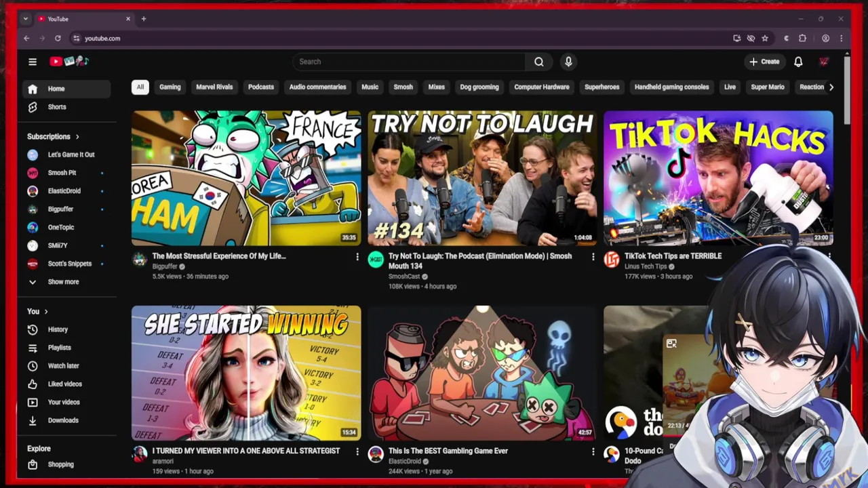Open Downloads in sidebar
The width and height of the screenshot is (868, 488).
click(x=66, y=420)
